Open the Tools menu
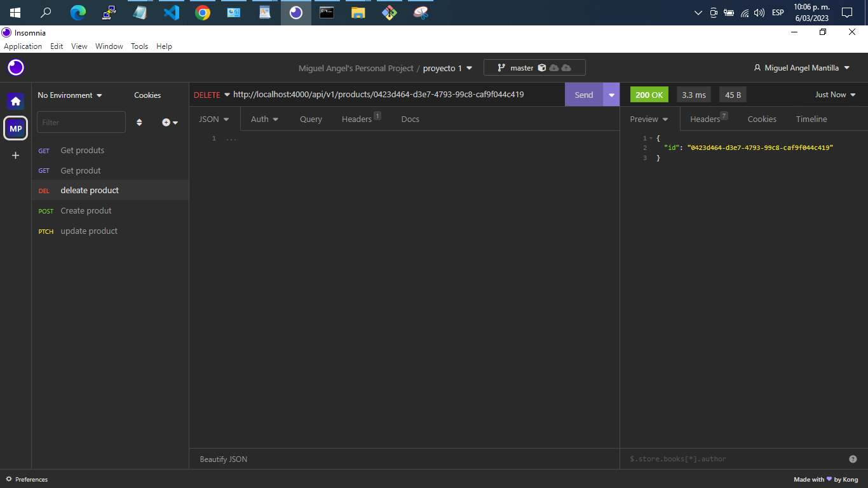The height and width of the screenshot is (488, 868). [x=139, y=46]
